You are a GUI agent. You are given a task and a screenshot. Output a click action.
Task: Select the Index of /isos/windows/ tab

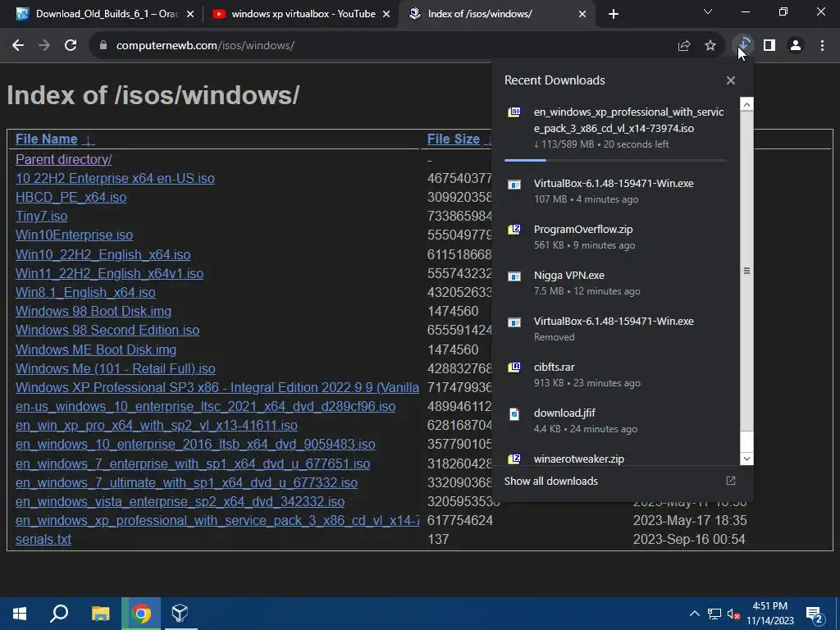coord(496,14)
